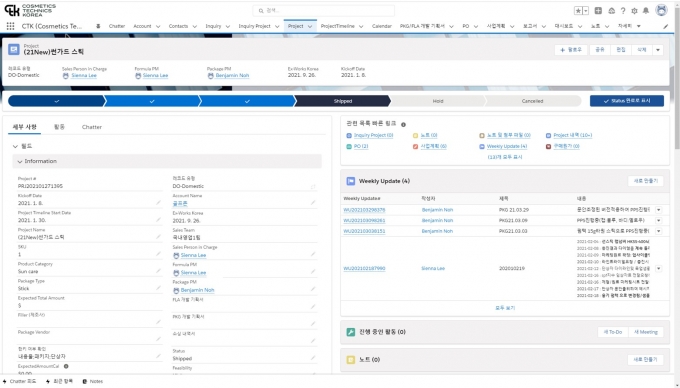Viewport: 680px width, 388px height.
Task: Click the Status 완료로 표시 button
Action: click(x=627, y=101)
